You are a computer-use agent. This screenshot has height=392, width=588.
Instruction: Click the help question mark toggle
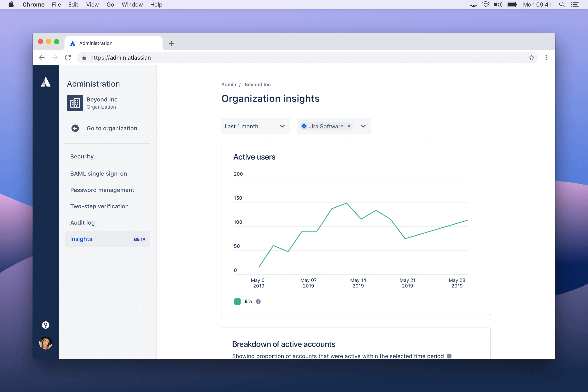(x=46, y=325)
